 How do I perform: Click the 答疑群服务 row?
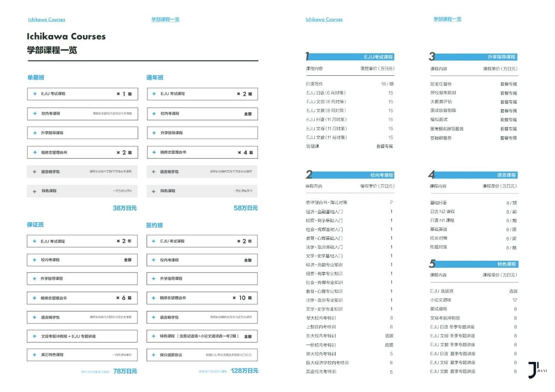(x=474, y=138)
